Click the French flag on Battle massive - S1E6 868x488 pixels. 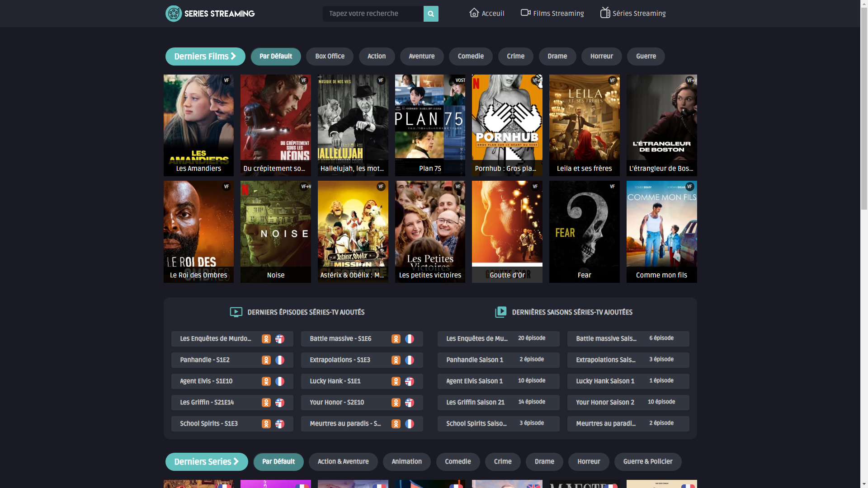point(410,339)
